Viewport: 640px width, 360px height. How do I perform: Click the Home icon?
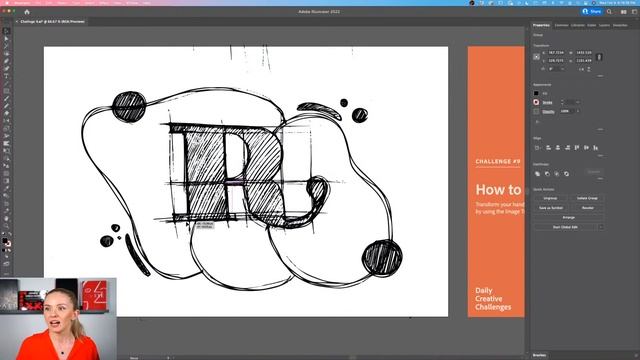click(x=27, y=12)
